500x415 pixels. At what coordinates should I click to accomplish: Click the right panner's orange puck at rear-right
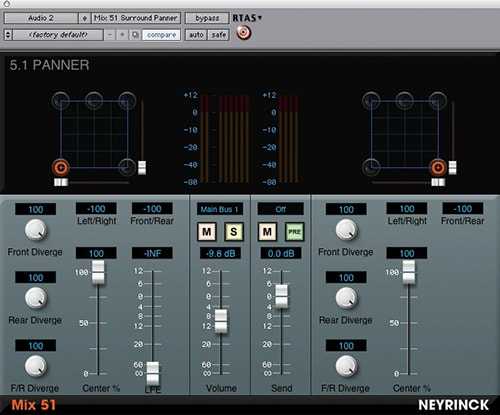pyautogui.click(x=438, y=167)
